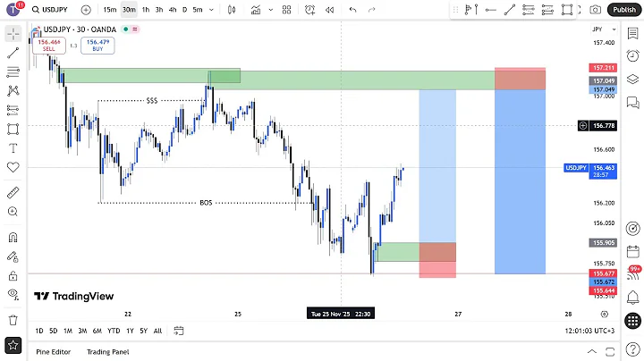Expand the timeframe interval dropdown

coord(211,10)
